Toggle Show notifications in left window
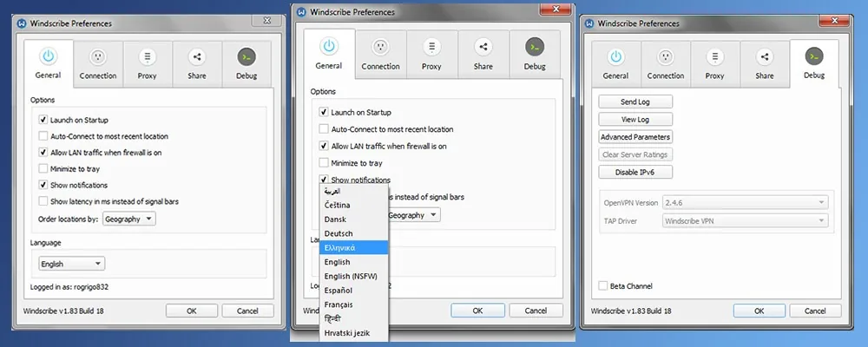This screenshot has height=347, width=868. (x=43, y=185)
